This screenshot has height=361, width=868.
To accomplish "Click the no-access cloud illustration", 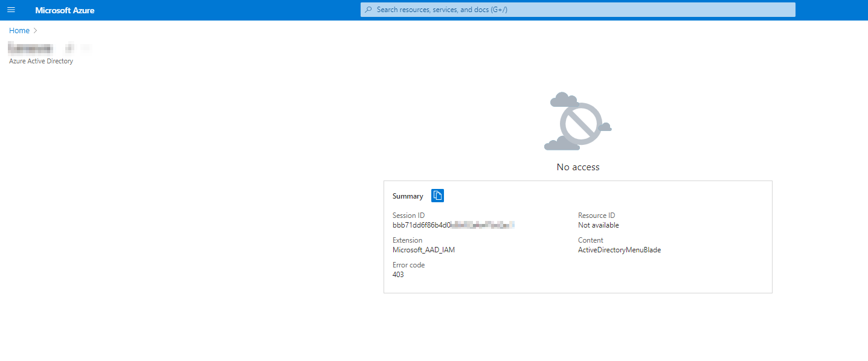I will [x=578, y=121].
